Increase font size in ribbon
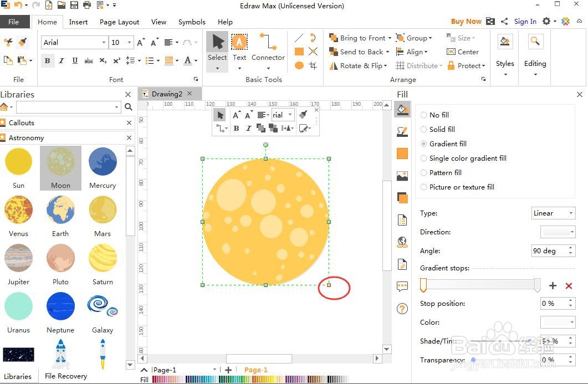Screen dimensions: 588x384 tap(141, 42)
